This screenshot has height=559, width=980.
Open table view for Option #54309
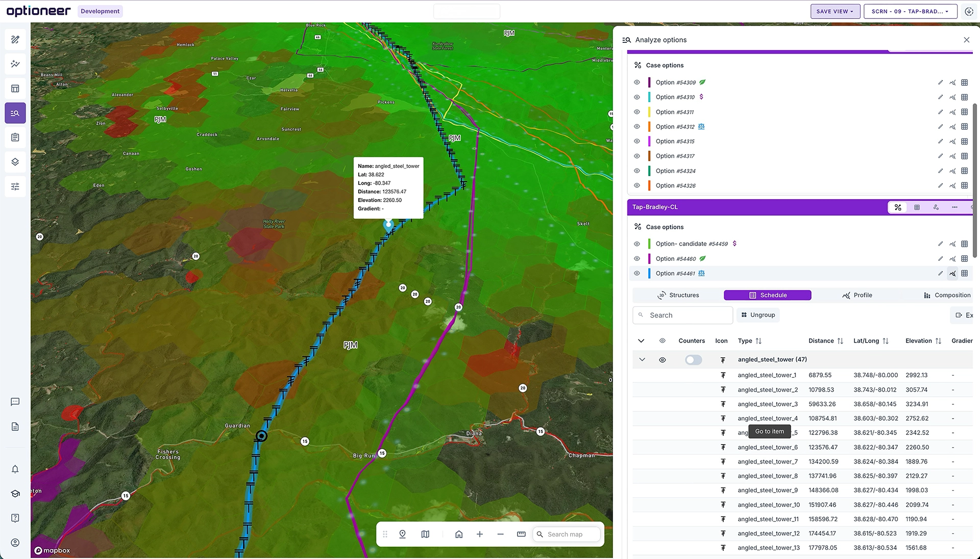pyautogui.click(x=964, y=82)
